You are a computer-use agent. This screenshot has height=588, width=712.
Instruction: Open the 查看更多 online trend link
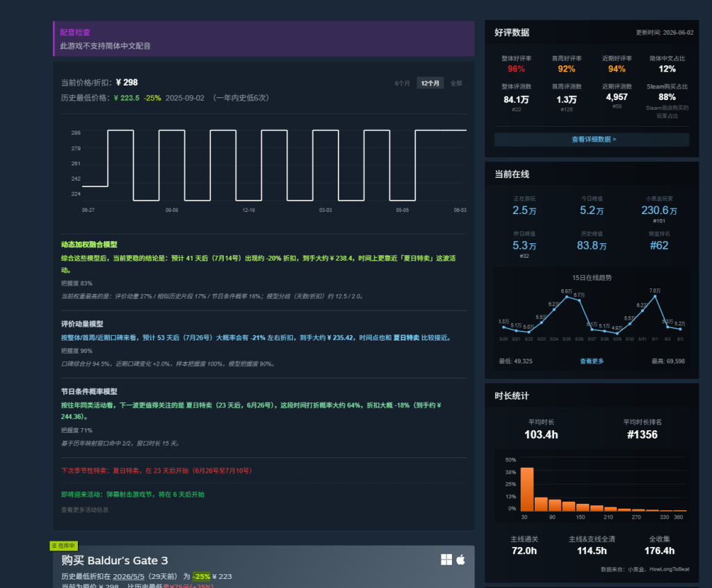pos(592,361)
